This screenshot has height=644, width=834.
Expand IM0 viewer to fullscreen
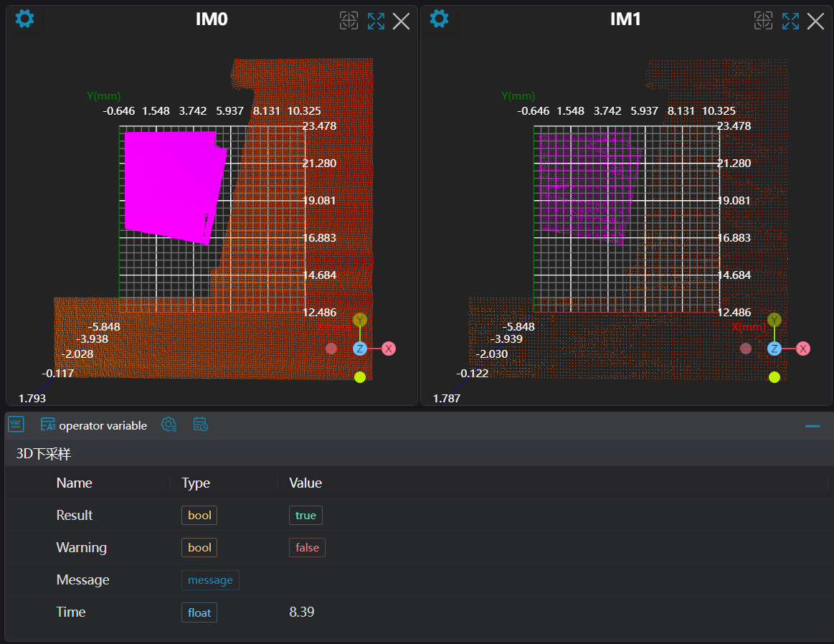pyautogui.click(x=376, y=21)
